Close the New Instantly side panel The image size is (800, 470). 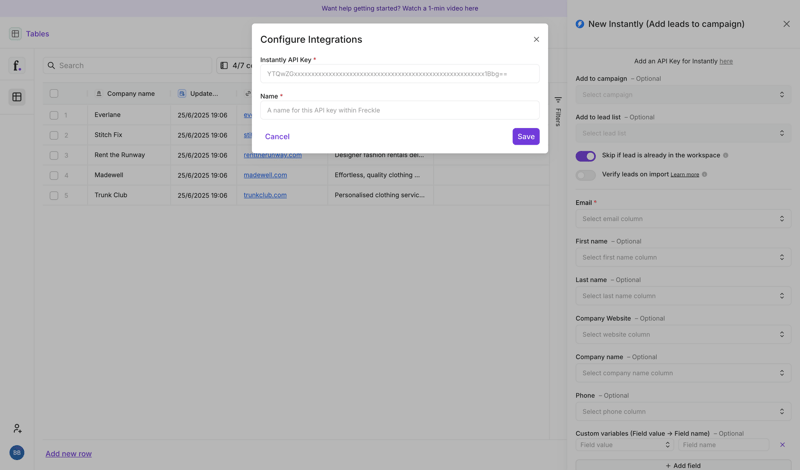786,24
